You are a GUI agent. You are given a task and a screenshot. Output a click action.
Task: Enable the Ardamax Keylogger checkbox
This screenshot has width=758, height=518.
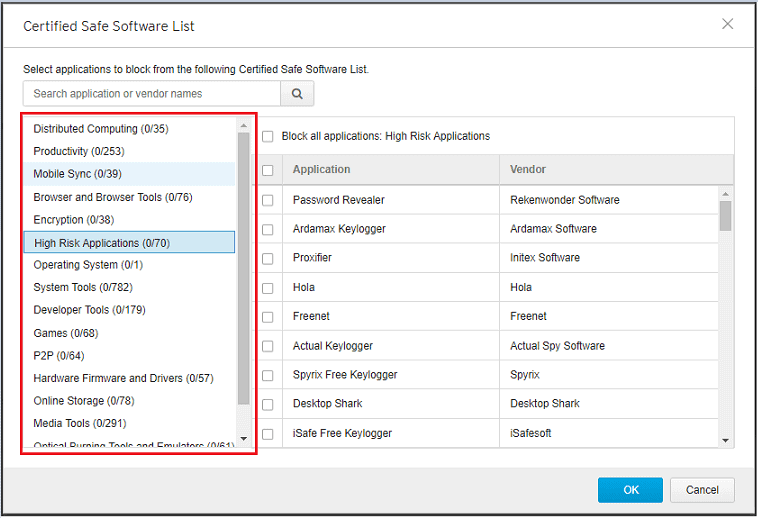point(268,229)
